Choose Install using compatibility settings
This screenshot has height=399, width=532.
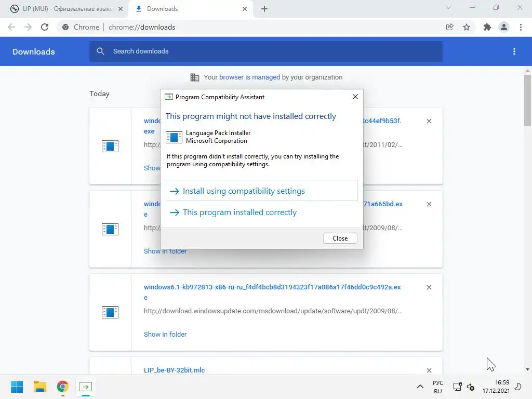coord(262,191)
